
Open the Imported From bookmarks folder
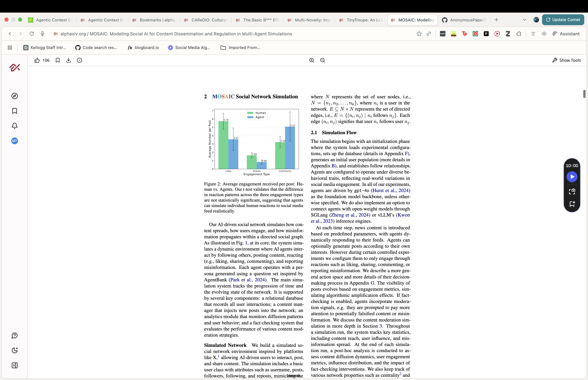click(x=240, y=48)
